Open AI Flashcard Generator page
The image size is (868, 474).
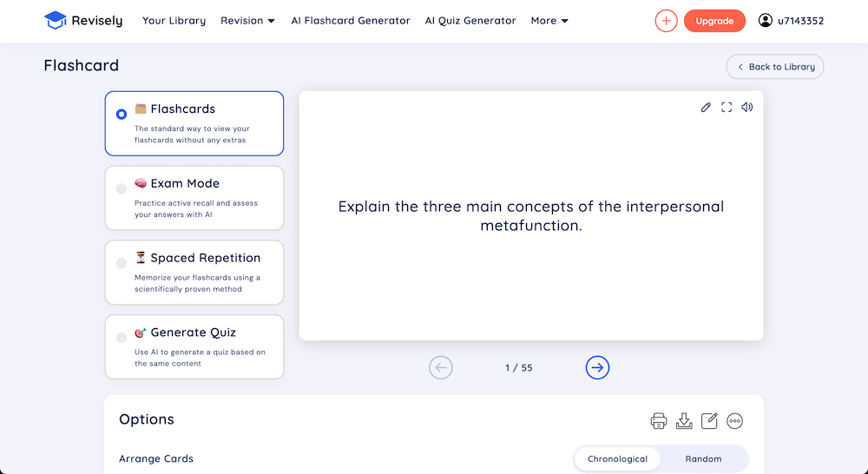pos(351,21)
